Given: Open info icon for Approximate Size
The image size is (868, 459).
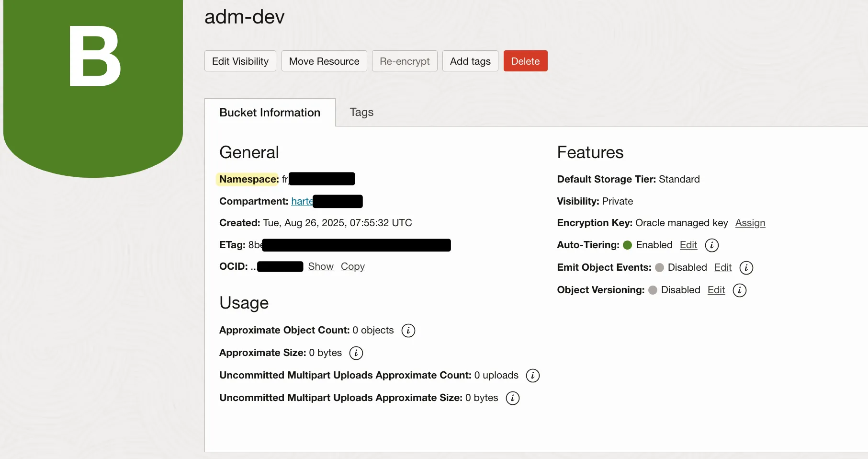Looking at the screenshot, I should [356, 353].
